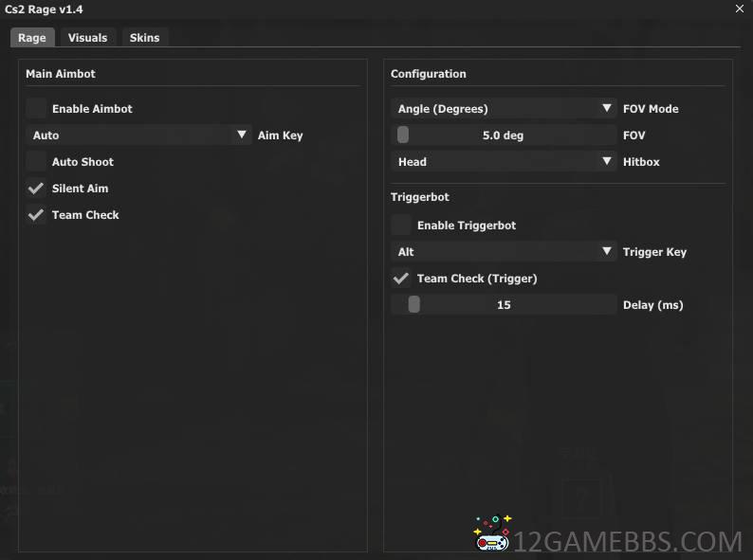Expand the Head hitbox dropdown
Viewport: 753px width, 560px height.
click(x=504, y=162)
